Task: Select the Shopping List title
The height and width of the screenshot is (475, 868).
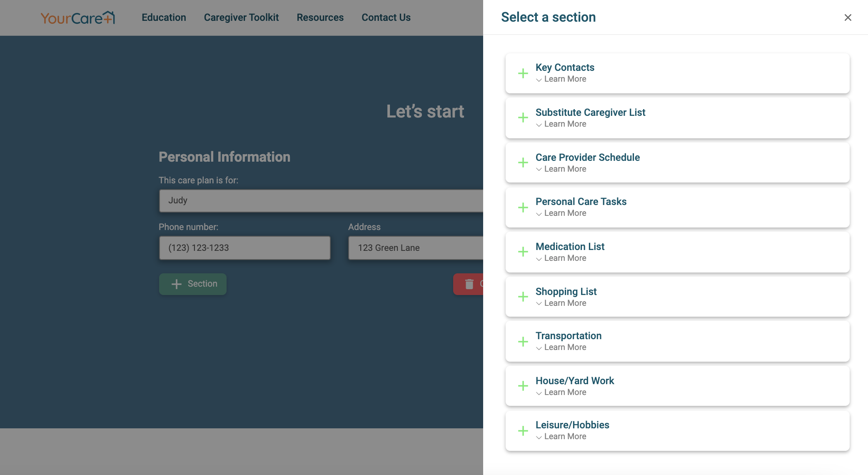Action: [566, 292]
